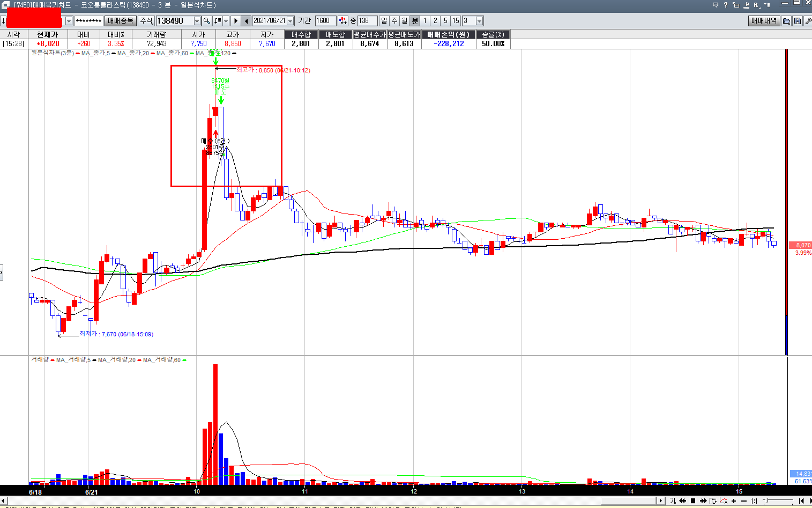The image size is (812, 508).
Task: Click the 8,070 price tag on axis
Action: [x=800, y=245]
